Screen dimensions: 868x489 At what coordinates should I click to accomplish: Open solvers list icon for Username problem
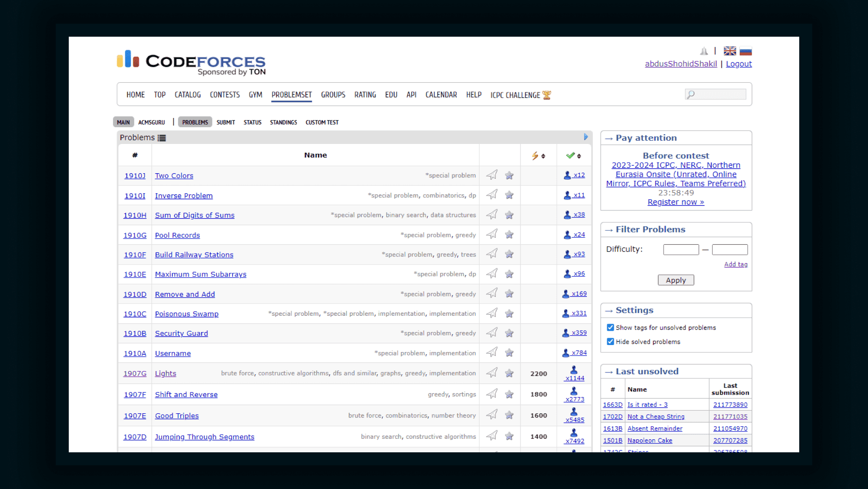click(x=566, y=353)
